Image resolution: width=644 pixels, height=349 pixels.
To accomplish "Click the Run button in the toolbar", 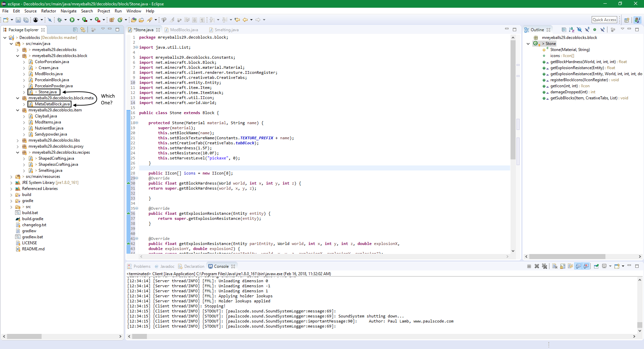I will (72, 20).
